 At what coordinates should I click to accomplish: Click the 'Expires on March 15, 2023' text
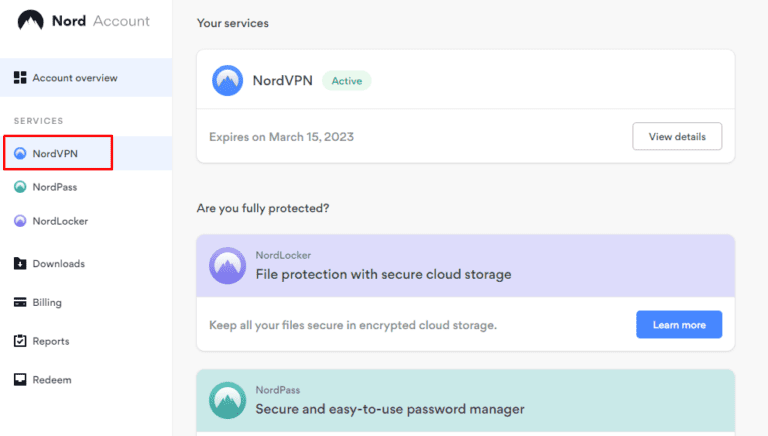282,137
